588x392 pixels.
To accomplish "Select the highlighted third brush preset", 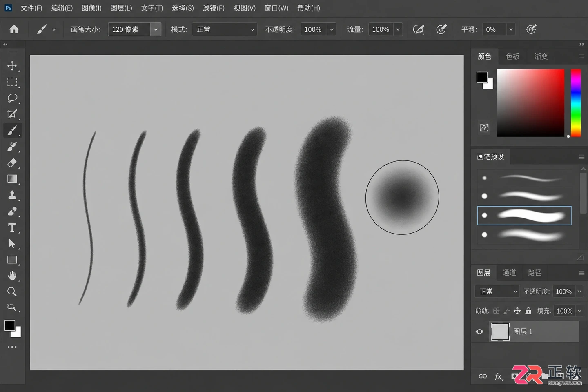I will pos(524,215).
